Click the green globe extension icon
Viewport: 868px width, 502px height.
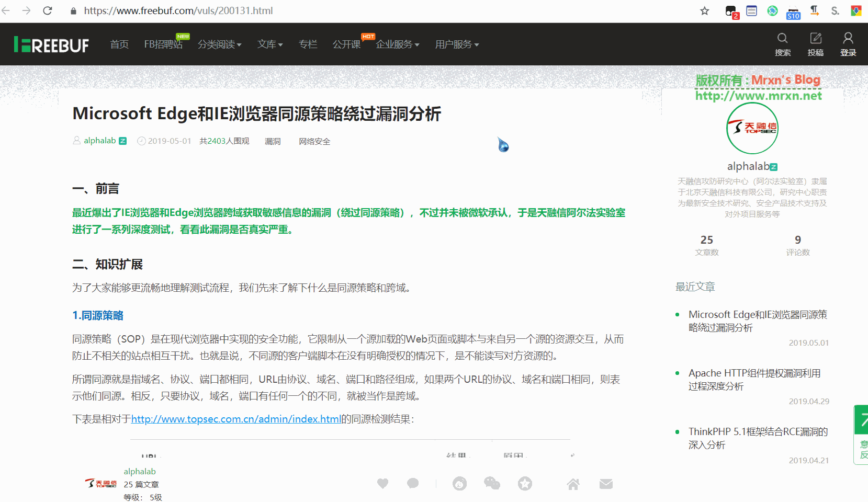point(772,10)
